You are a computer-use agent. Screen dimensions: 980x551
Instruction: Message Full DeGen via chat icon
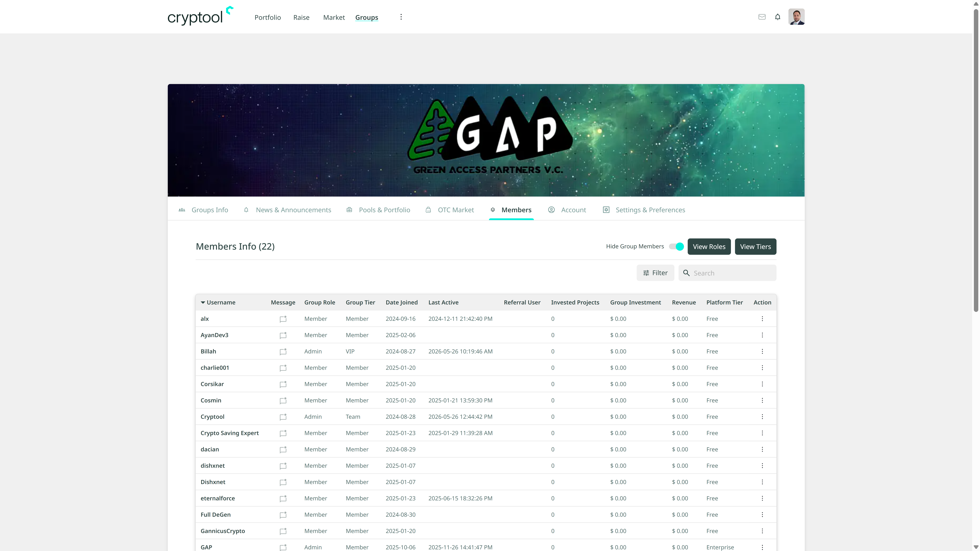click(x=283, y=515)
